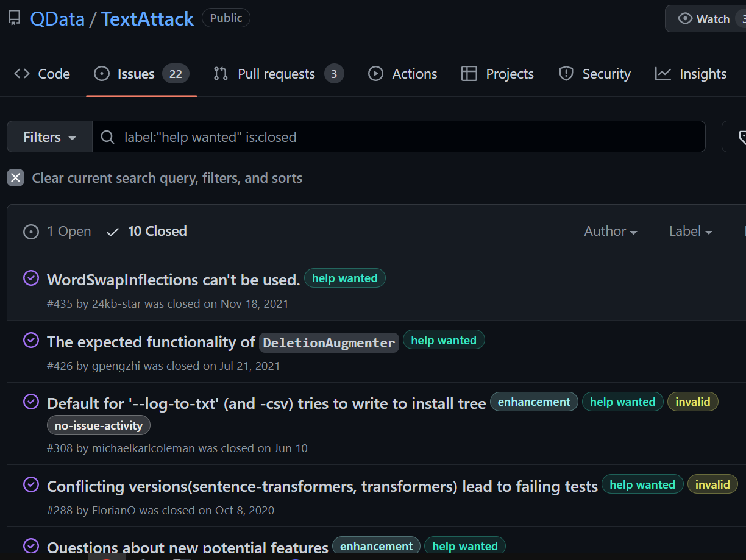Open the Code tab
The image size is (746, 560).
(x=42, y=74)
